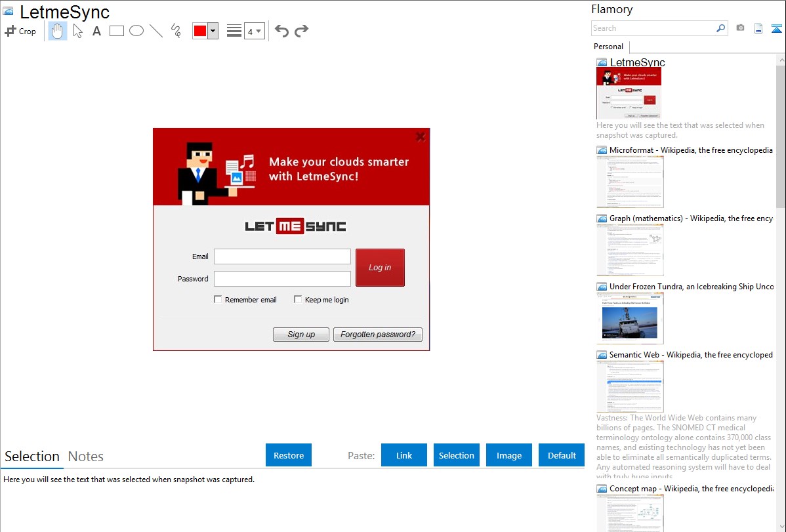The image size is (786, 532).
Task: Click the Restore button
Action: tap(289, 455)
